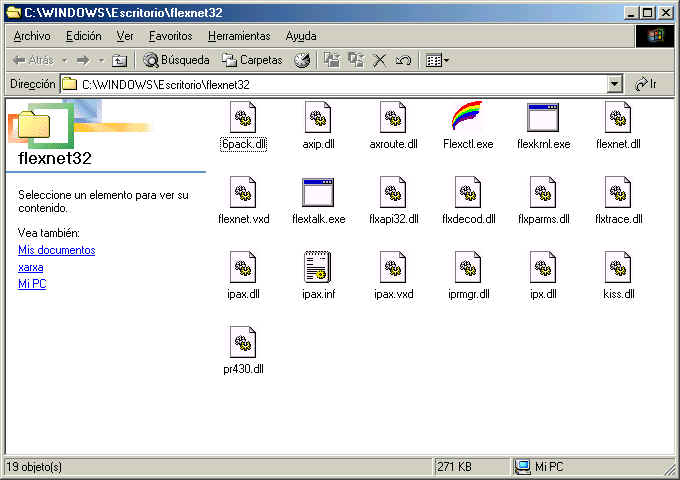Open the Mi PC link
This screenshot has width=680, height=480.
[x=32, y=284]
